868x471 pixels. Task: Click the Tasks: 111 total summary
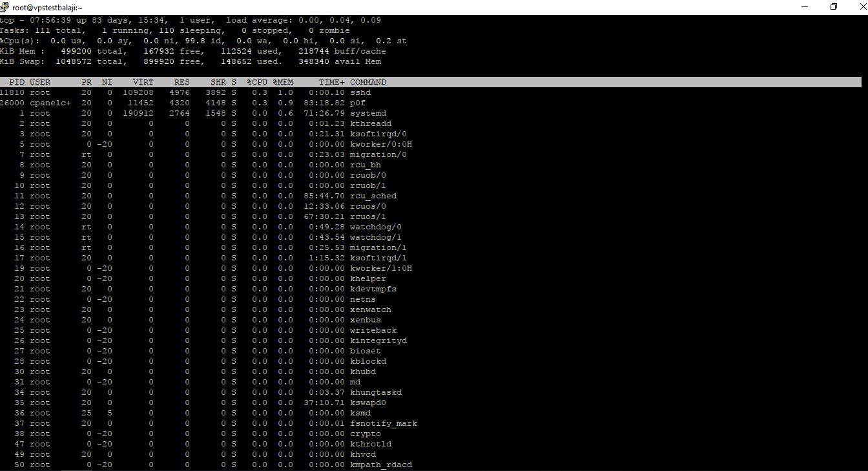43,30
